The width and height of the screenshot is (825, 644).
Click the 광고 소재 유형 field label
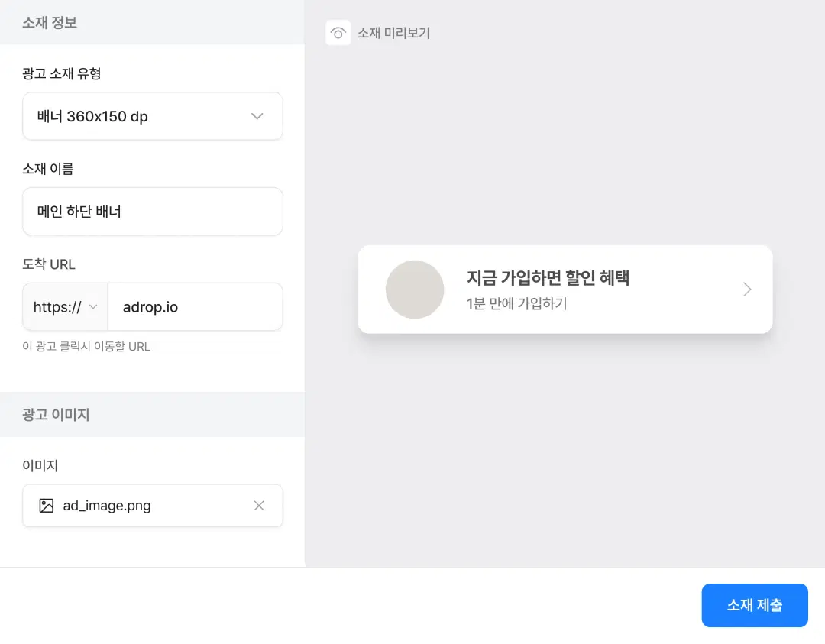(x=62, y=74)
